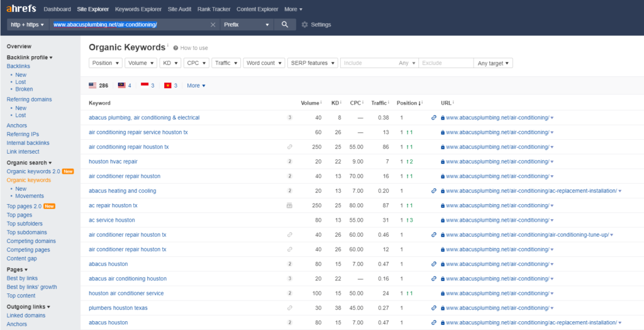This screenshot has height=330, width=644.
Task: Open the http + https protocol dropdown
Action: tap(28, 25)
